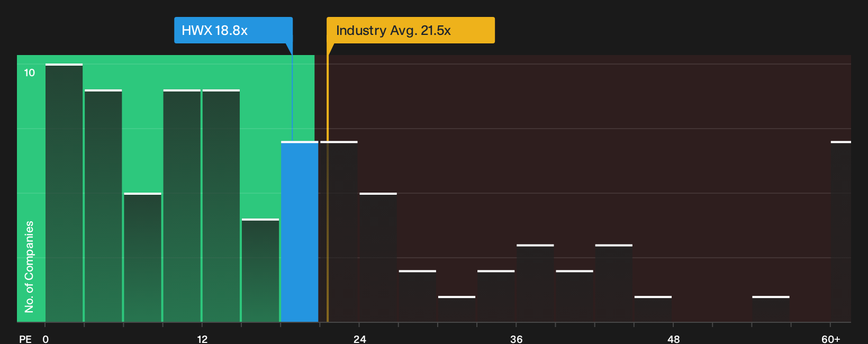Screen dimensions: 868x344
Task: Click the x-axis tick label 36
Action: point(517,339)
